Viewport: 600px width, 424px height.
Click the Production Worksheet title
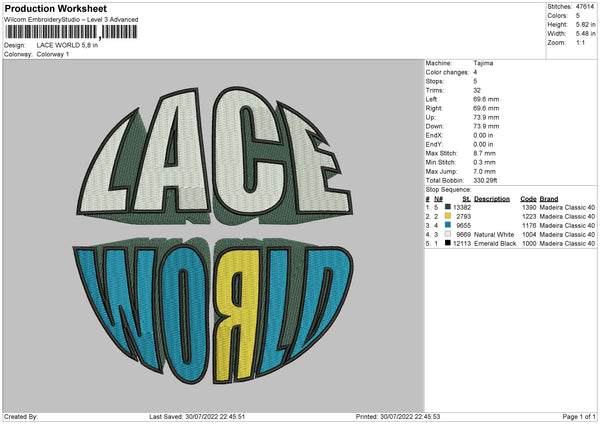pyautogui.click(x=51, y=7)
